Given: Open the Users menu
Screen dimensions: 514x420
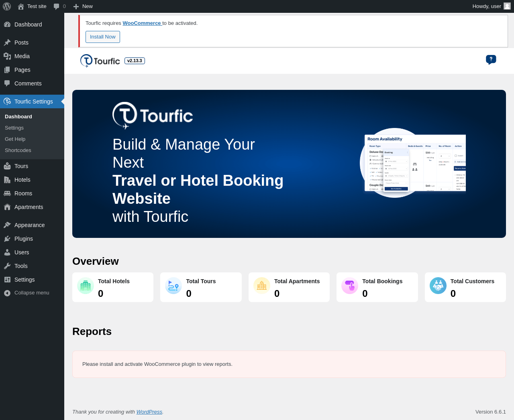Looking at the screenshot, I should [22, 252].
